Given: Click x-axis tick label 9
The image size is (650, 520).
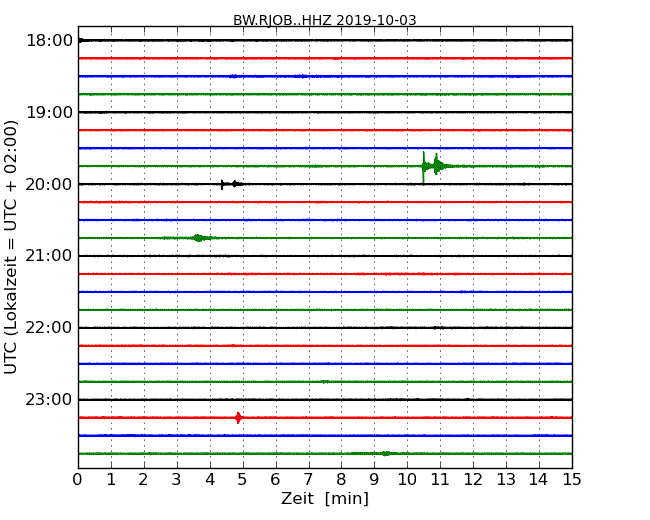Looking at the screenshot, I should [374, 480].
